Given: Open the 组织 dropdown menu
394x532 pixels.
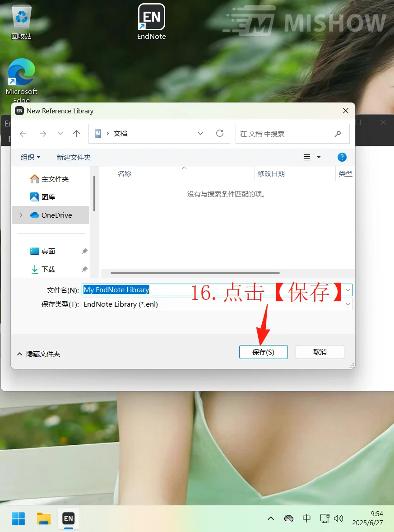Looking at the screenshot, I should (30, 157).
